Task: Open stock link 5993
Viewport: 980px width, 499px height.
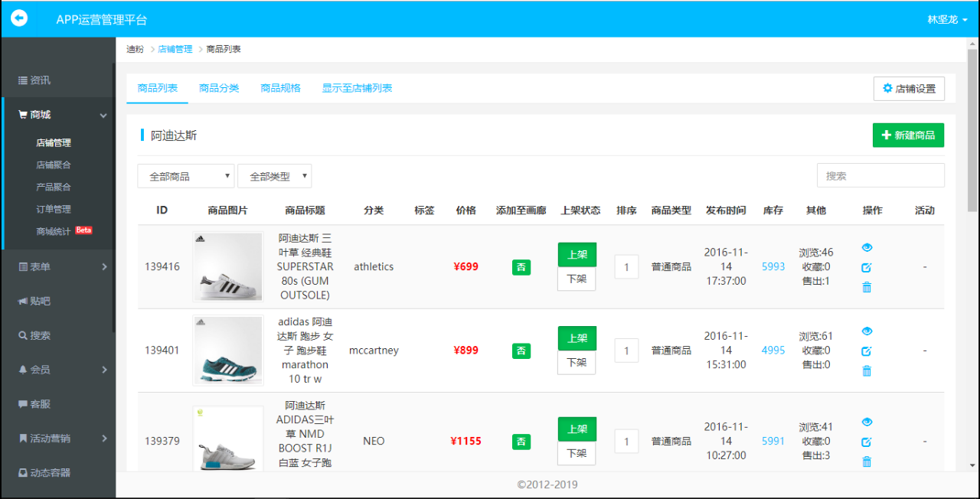Action: pyautogui.click(x=773, y=266)
